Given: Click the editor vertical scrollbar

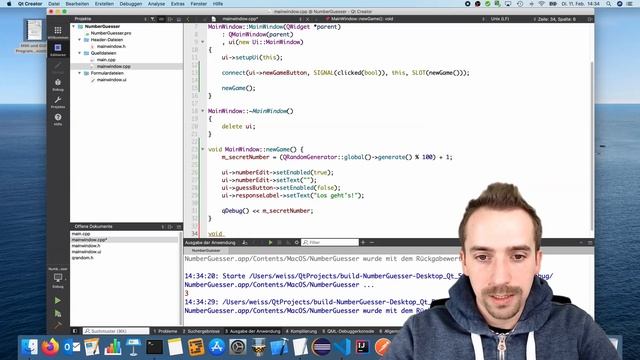Looking at the screenshot, I should [x=591, y=147].
